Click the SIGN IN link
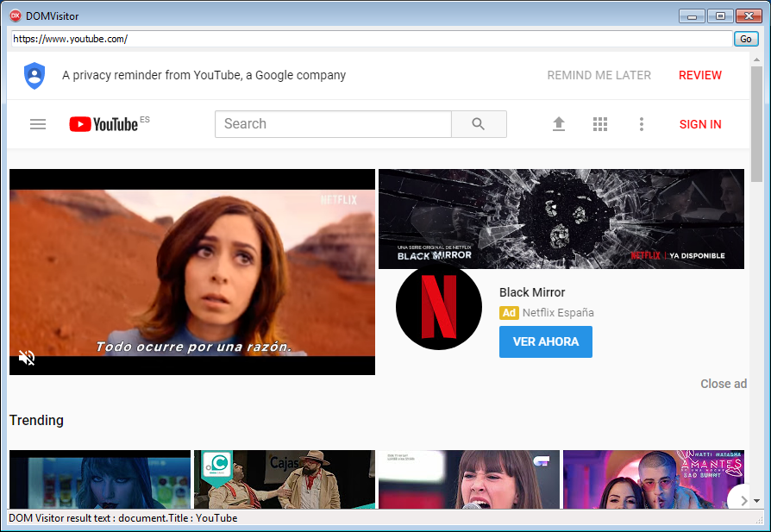Viewport: 771px width, 532px height. (700, 124)
